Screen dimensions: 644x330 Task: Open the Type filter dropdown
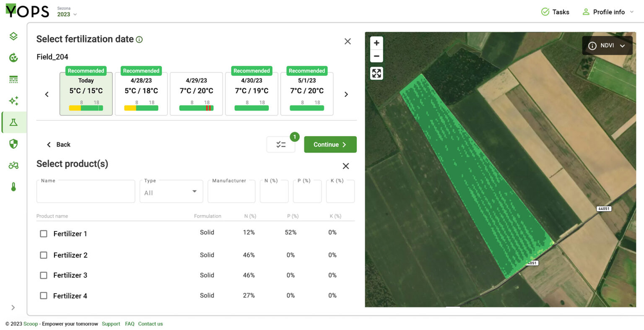[x=171, y=192]
